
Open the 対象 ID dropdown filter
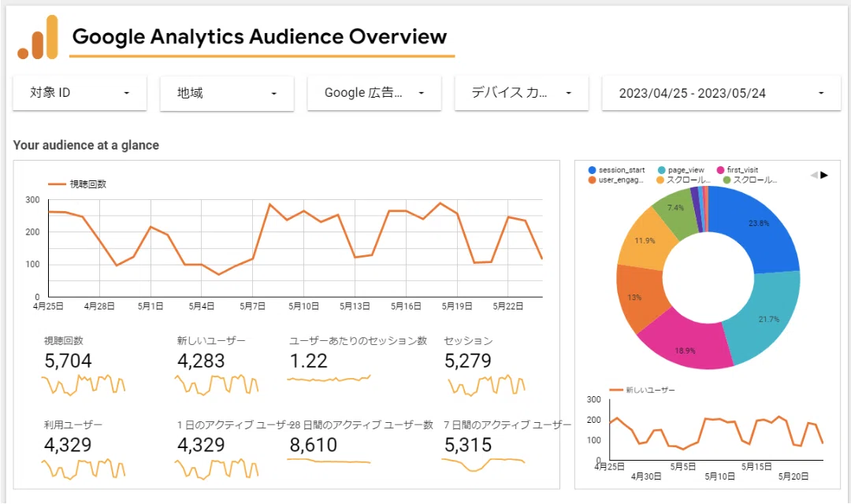coord(80,93)
